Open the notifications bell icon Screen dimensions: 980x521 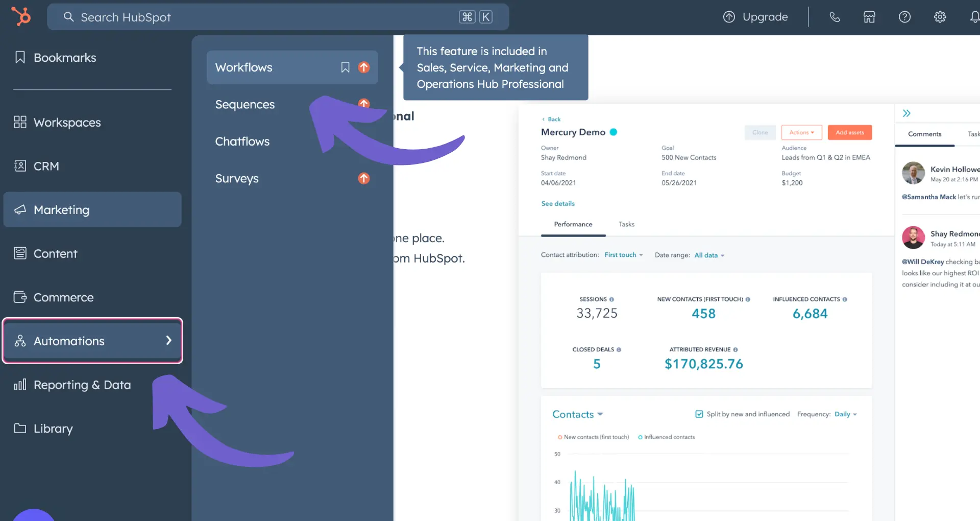point(974,17)
